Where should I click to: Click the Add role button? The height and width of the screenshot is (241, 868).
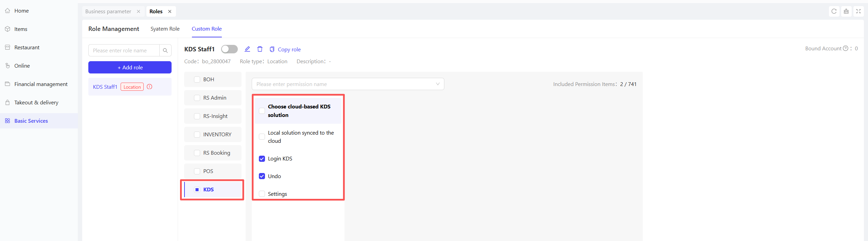click(130, 68)
